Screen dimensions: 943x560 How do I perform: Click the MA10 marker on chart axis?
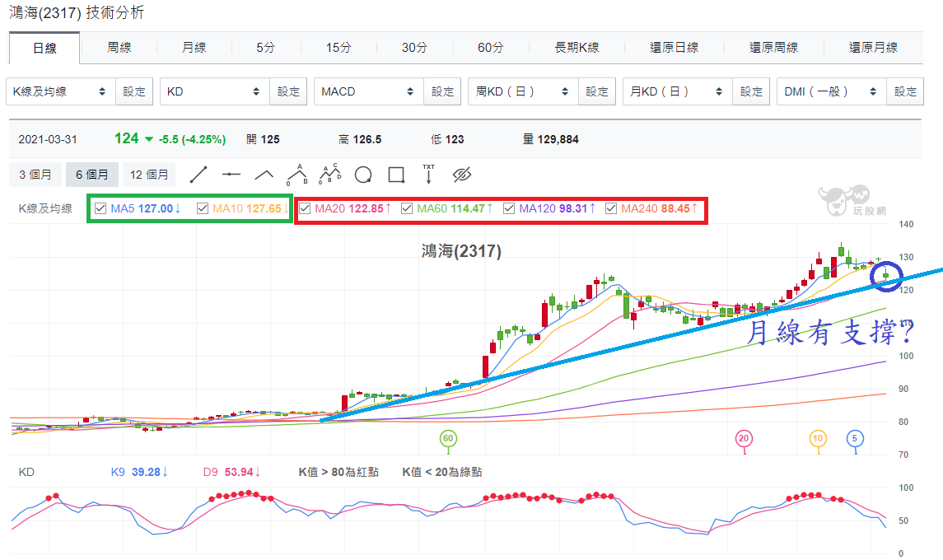click(817, 438)
